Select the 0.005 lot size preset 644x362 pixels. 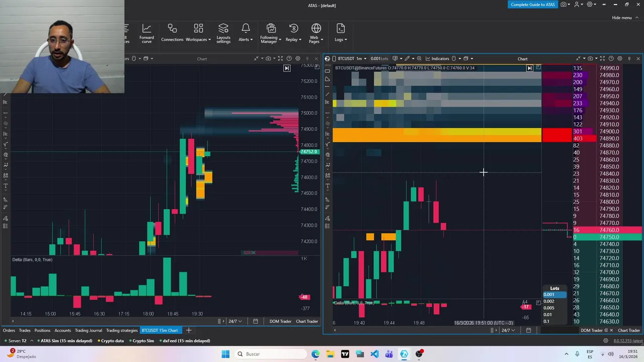click(x=554, y=308)
